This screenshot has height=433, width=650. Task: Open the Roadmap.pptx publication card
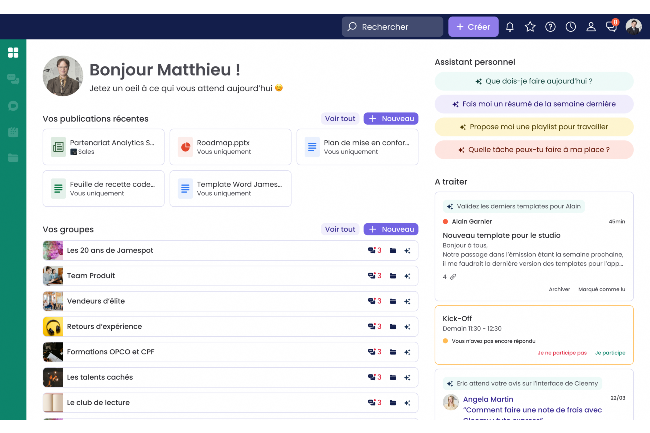point(229,147)
